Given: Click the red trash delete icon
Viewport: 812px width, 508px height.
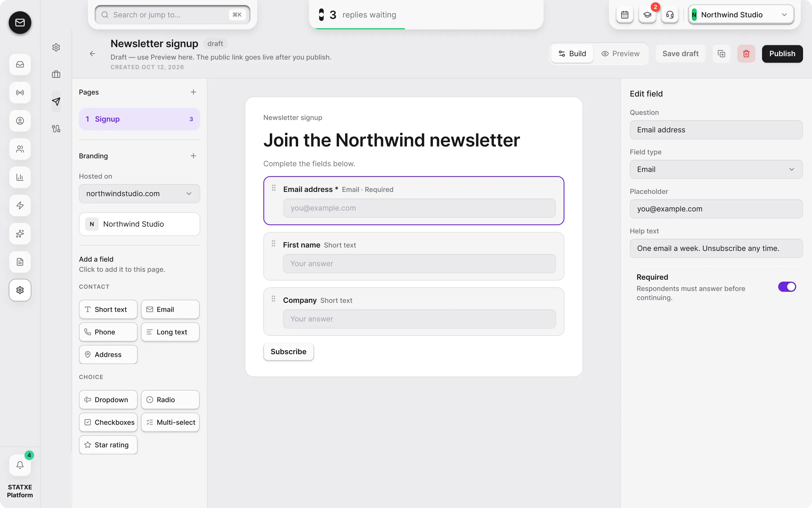Looking at the screenshot, I should point(746,54).
